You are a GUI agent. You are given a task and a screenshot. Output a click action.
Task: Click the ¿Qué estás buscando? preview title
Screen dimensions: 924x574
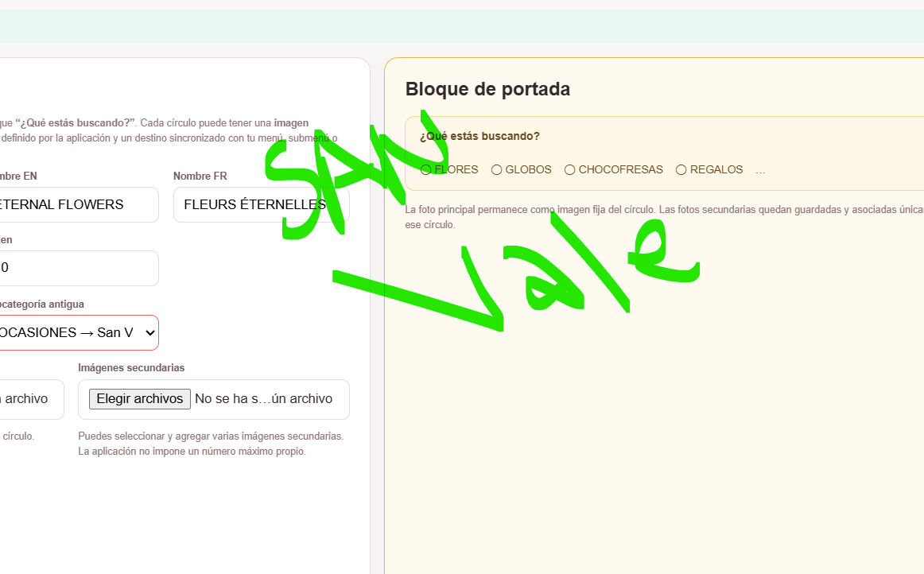click(x=479, y=136)
